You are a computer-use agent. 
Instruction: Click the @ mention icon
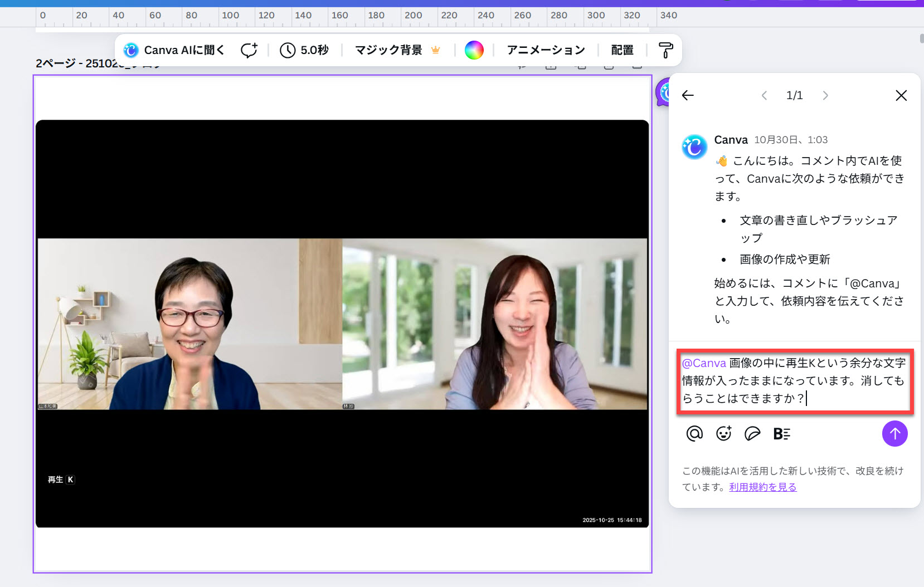click(694, 433)
